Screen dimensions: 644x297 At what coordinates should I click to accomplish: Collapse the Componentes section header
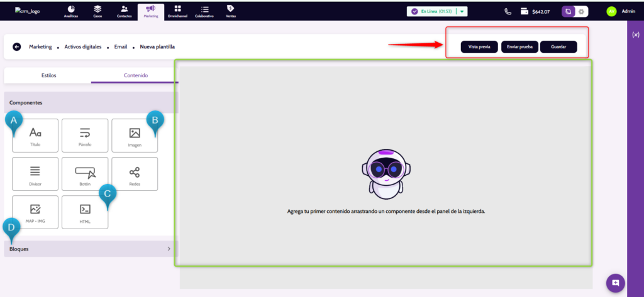tap(91, 102)
